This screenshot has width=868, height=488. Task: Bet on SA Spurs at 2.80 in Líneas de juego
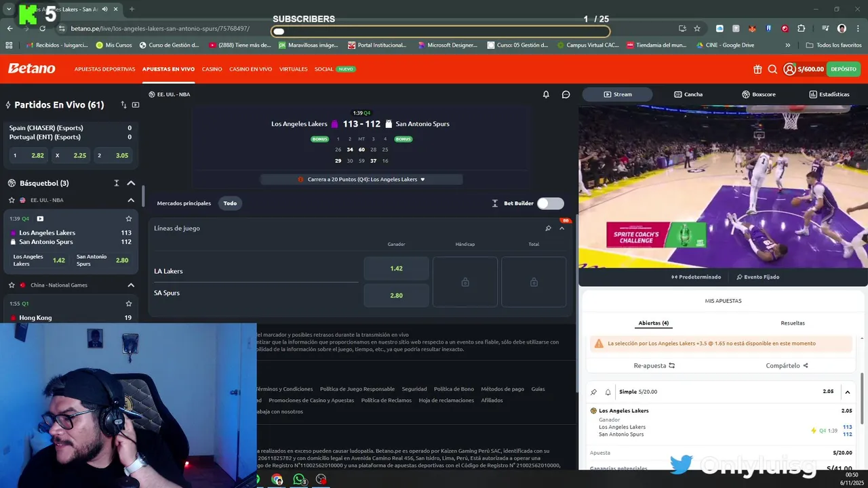[x=397, y=296]
